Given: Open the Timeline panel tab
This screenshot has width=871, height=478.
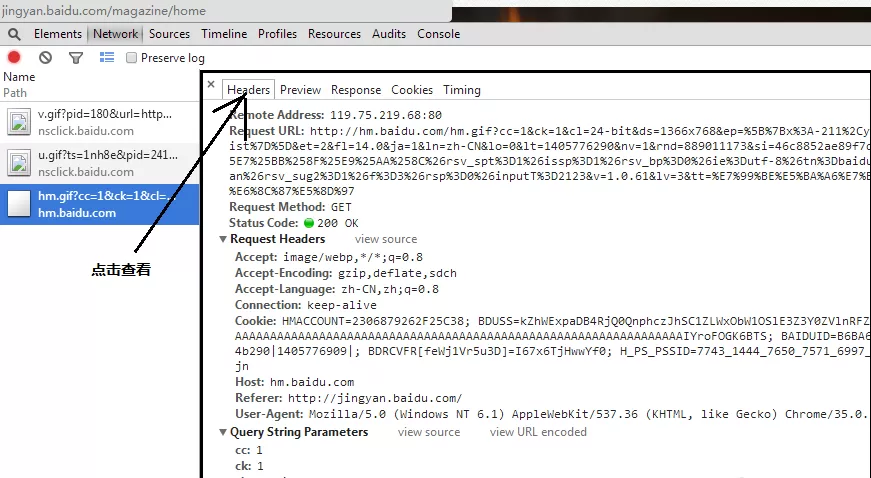Looking at the screenshot, I should click(224, 34).
